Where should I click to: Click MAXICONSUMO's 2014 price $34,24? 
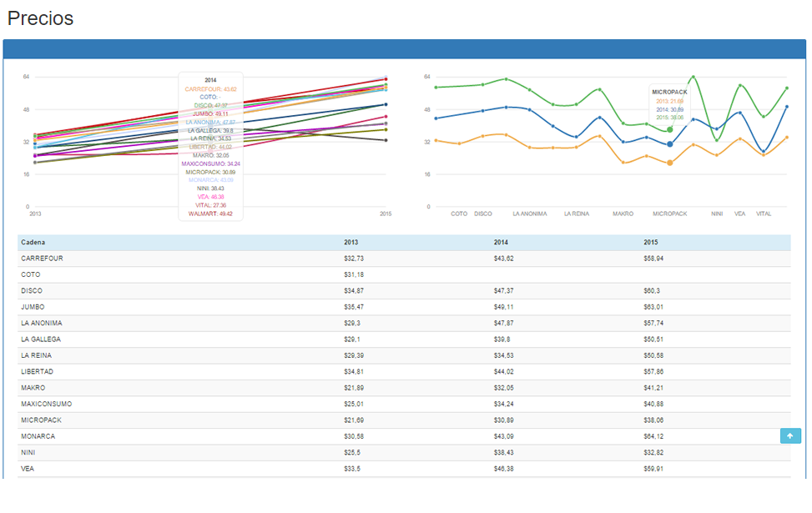tap(504, 404)
